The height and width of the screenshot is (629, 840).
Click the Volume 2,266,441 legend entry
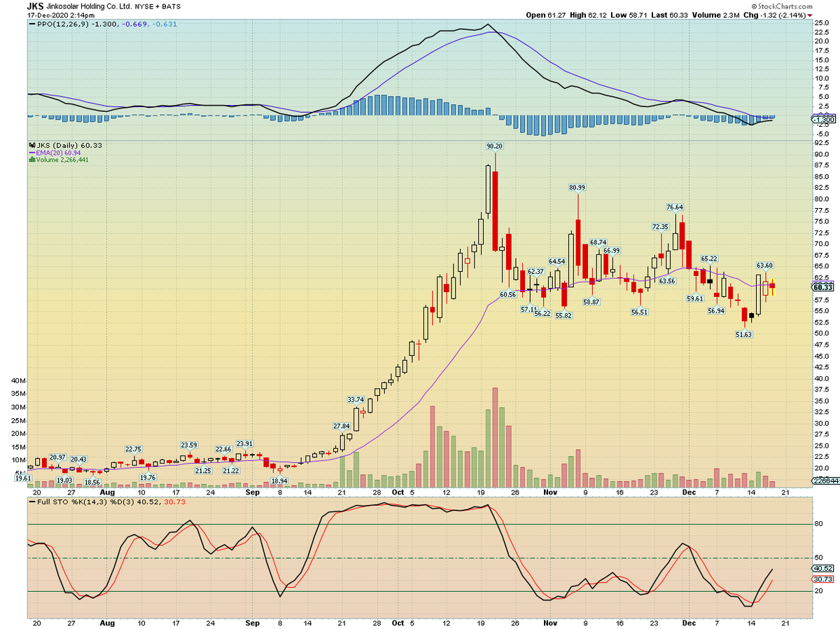point(59,160)
